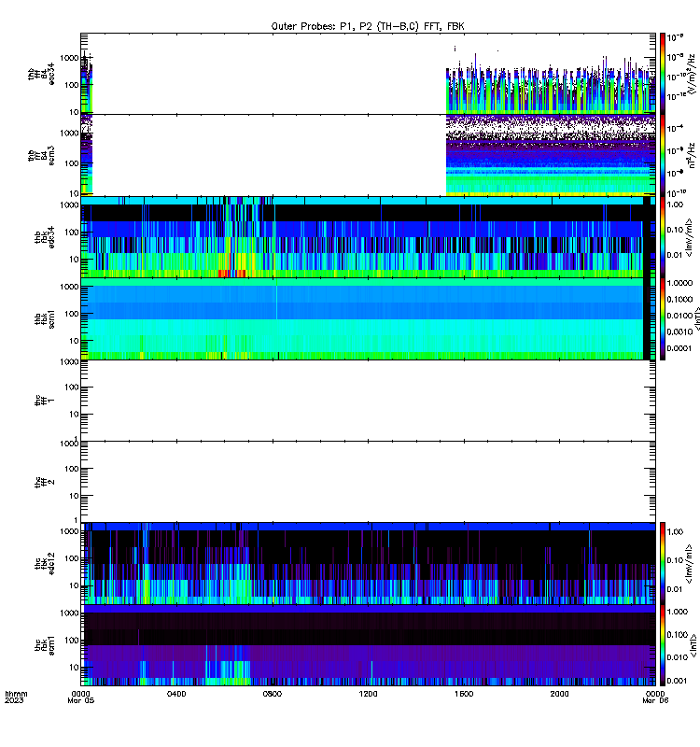Click the nT color bar of thc fbk scm1
This screenshot has height=747, width=700.
pos(662,645)
